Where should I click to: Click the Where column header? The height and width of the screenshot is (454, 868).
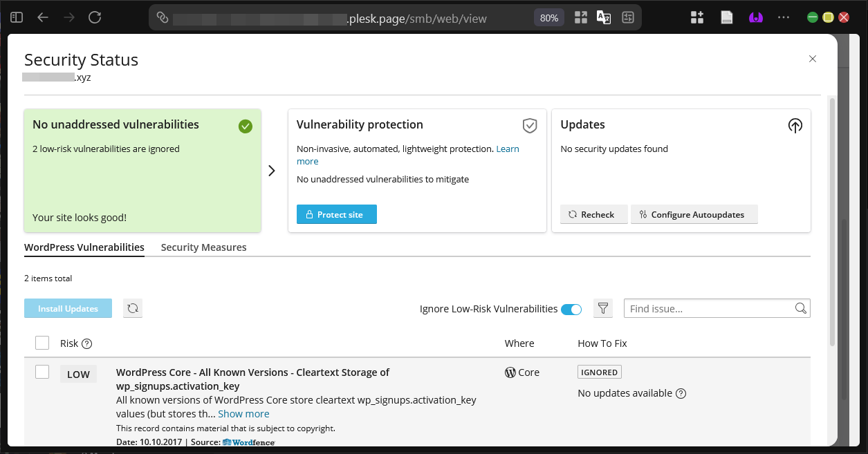pos(519,343)
